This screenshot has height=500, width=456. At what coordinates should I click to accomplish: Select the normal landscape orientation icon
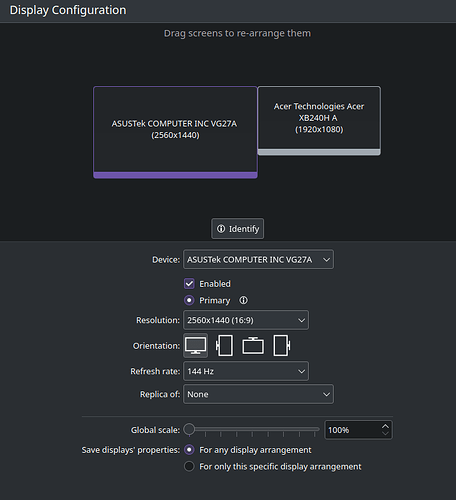(x=196, y=346)
